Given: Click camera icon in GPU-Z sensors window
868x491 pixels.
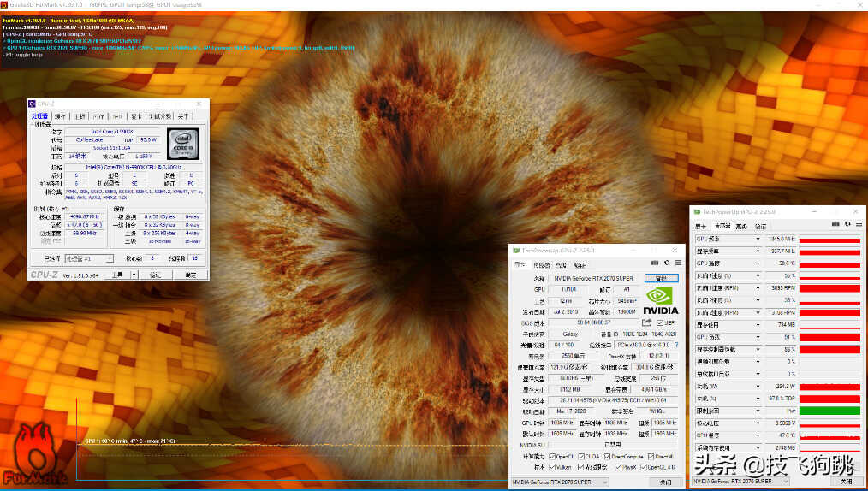Looking at the screenshot, I should (835, 224).
